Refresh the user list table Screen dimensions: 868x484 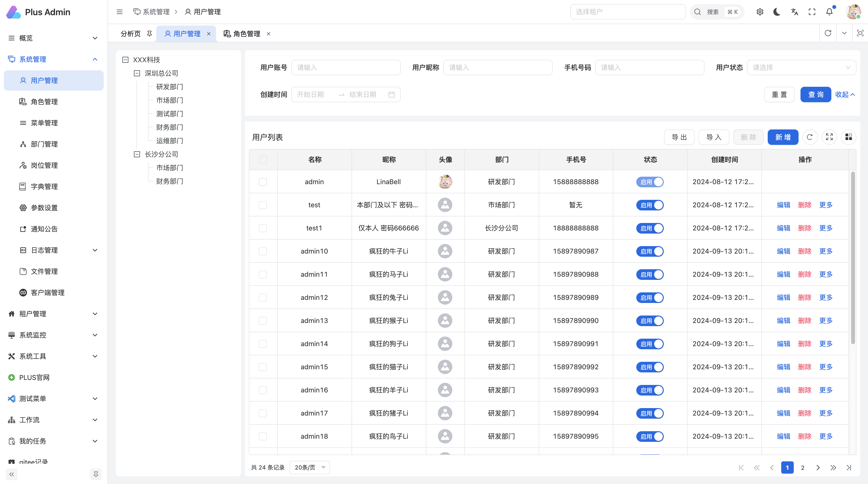tap(810, 137)
